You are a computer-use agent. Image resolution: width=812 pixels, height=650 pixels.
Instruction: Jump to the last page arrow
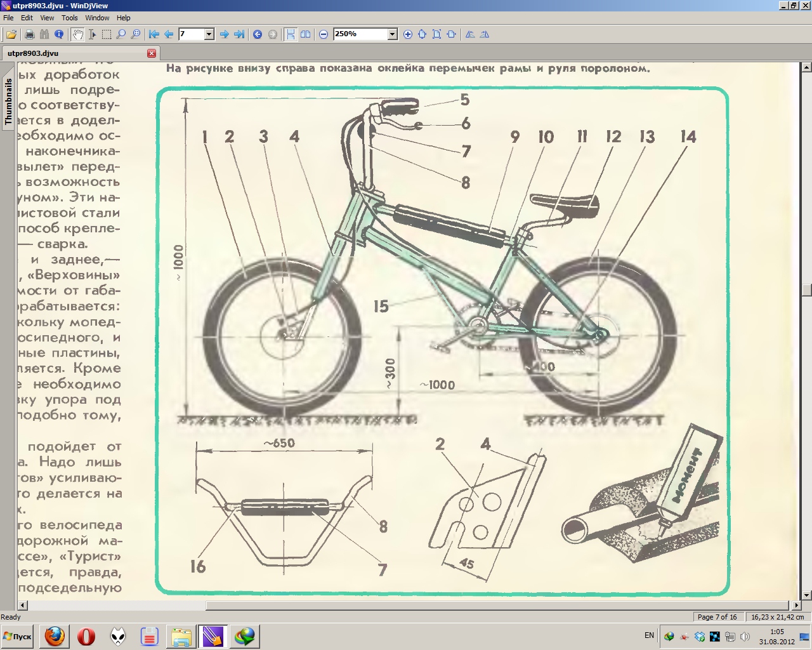(x=239, y=34)
